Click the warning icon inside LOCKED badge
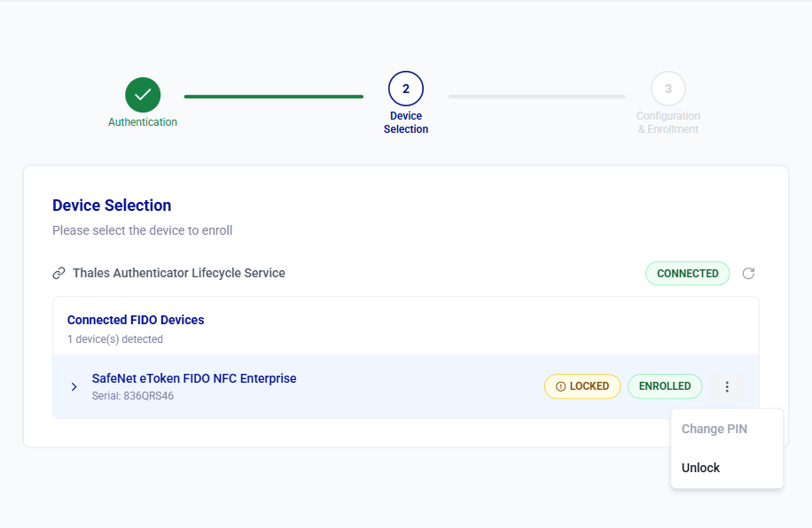The image size is (812, 528). 560,386
